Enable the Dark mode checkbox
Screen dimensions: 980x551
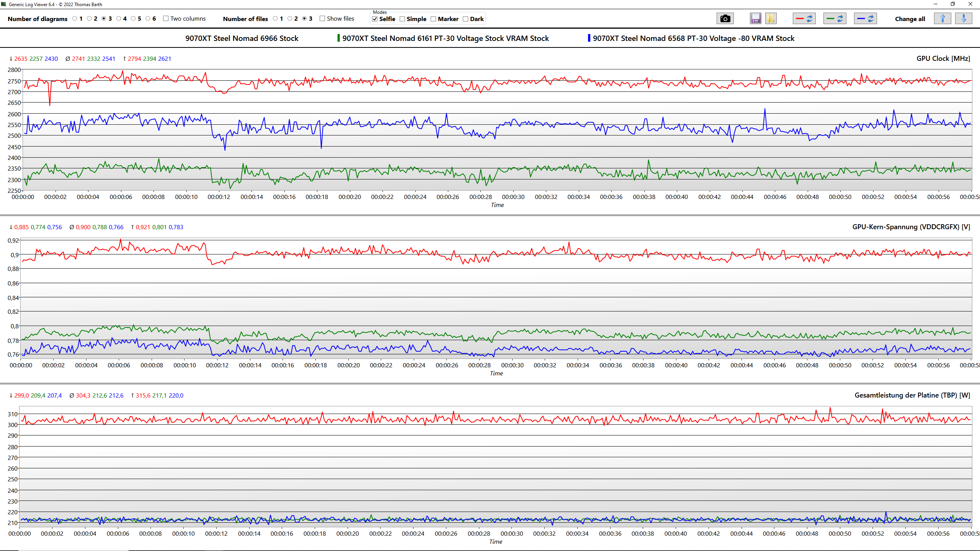(465, 19)
